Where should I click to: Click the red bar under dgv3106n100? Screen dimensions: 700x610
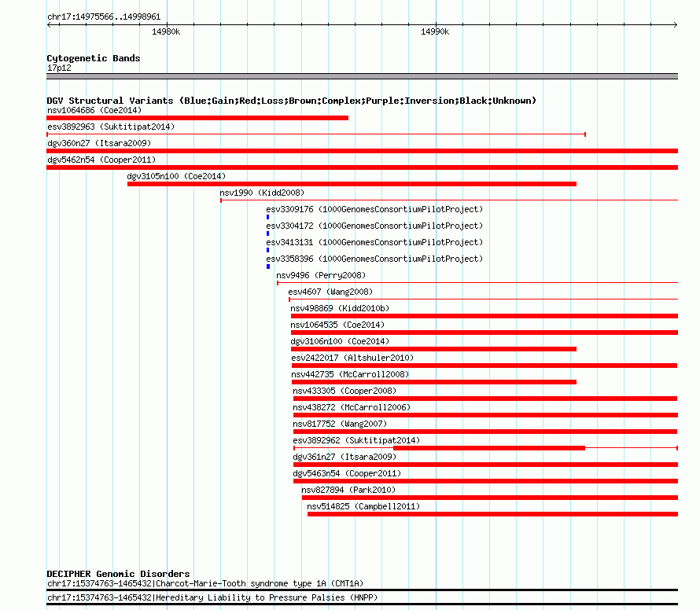tap(433, 349)
